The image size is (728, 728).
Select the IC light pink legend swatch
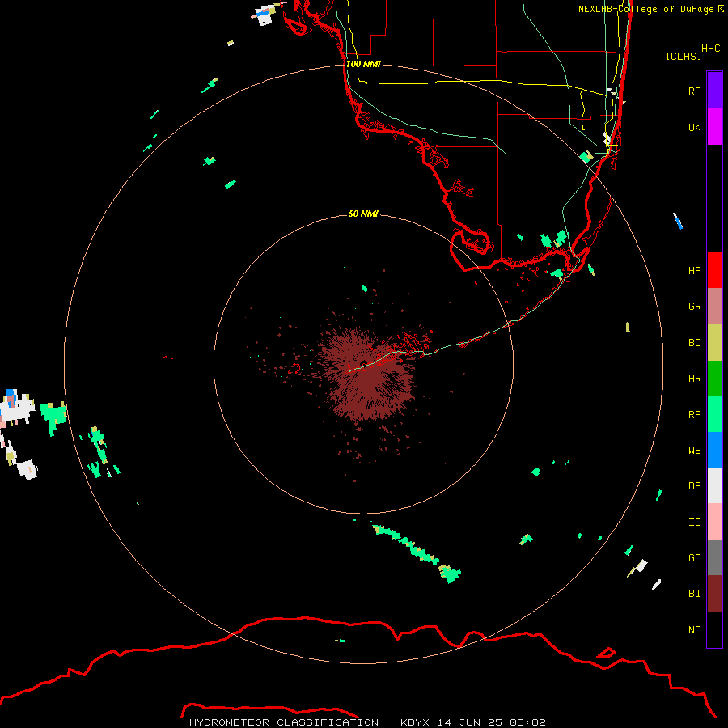714,522
